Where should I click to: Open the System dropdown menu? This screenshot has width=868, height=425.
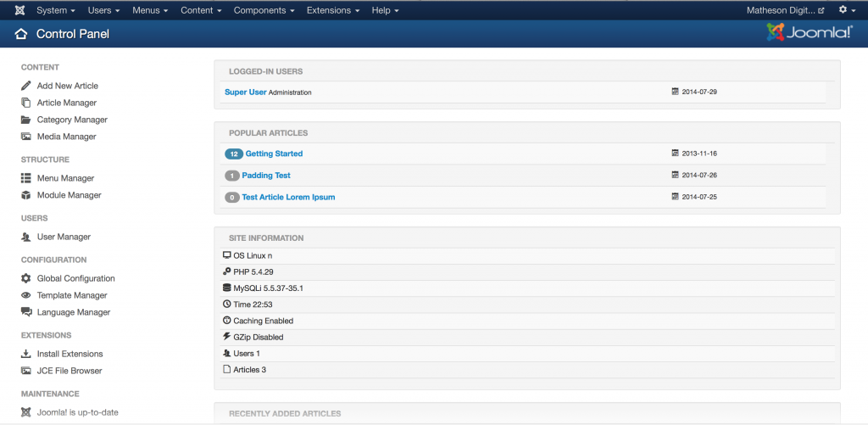(x=56, y=10)
